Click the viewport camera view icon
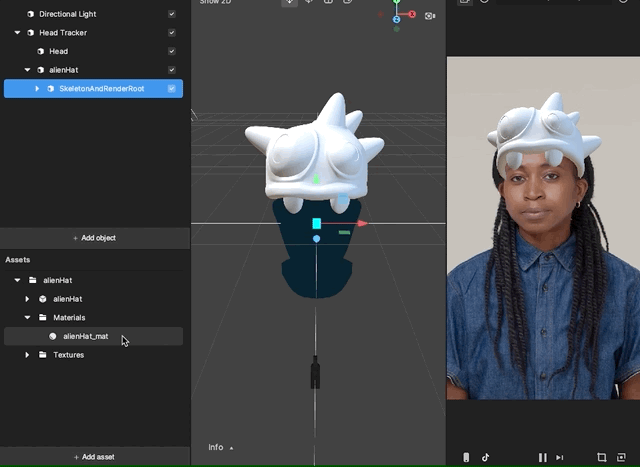Screen dimensions: 640x467 (x=430, y=16)
